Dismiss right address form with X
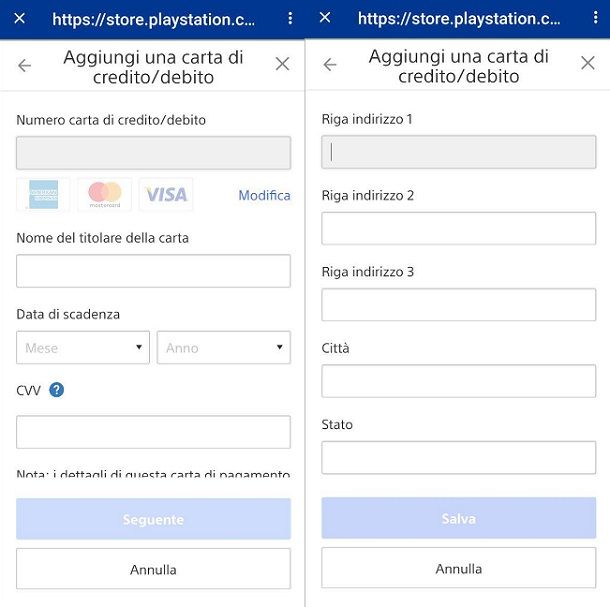This screenshot has width=610, height=607. click(x=588, y=63)
